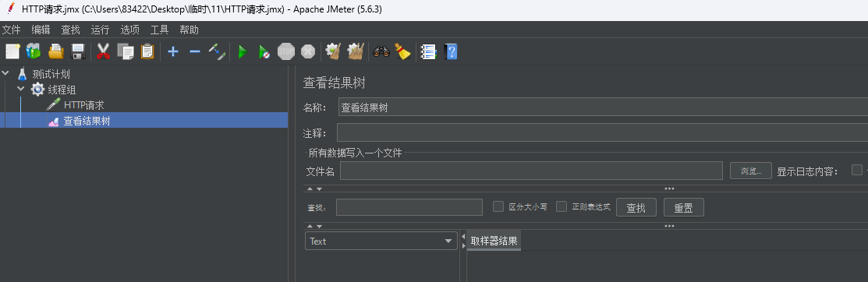The width and height of the screenshot is (868, 282).
Task: Click the dots handle above the search row
Action: coord(669,189)
